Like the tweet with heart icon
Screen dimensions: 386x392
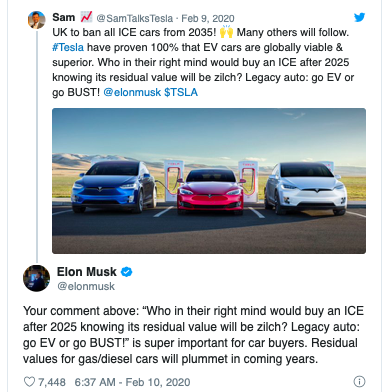coord(29,382)
